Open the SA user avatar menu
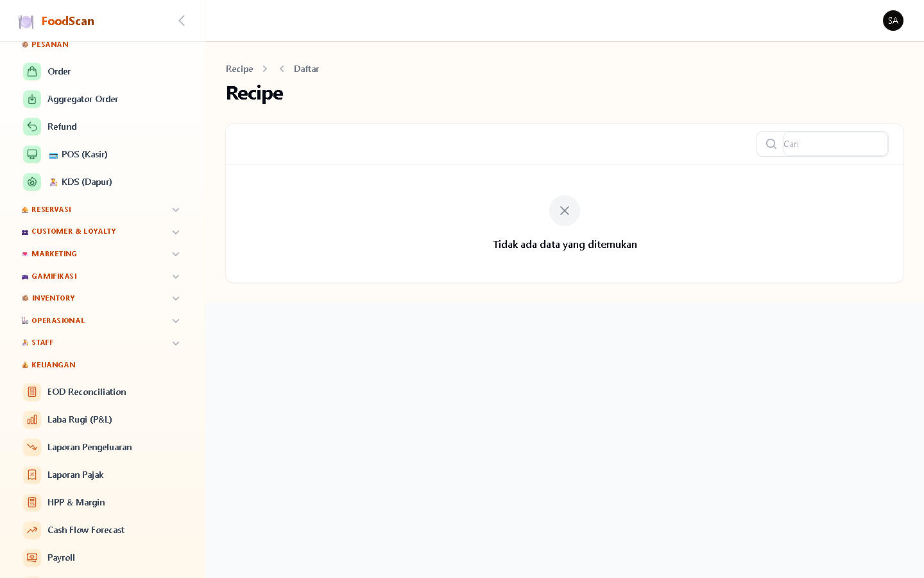This screenshot has width=924, height=578. coord(893,21)
